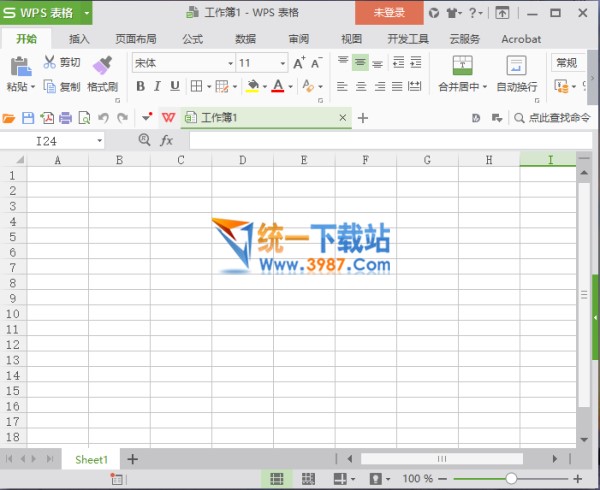Click the Merge and Center (合并居中) icon
The height and width of the screenshot is (490, 600).
point(462,65)
